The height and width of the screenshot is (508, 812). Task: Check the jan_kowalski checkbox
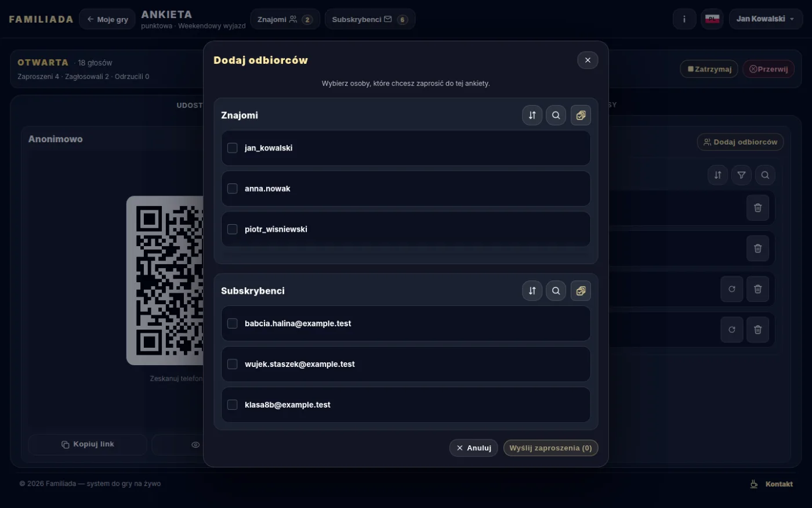[233, 148]
